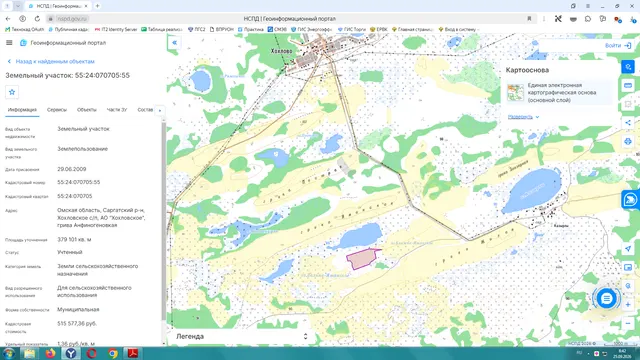
Task: Open a new browser tab
Action: (98, 6)
